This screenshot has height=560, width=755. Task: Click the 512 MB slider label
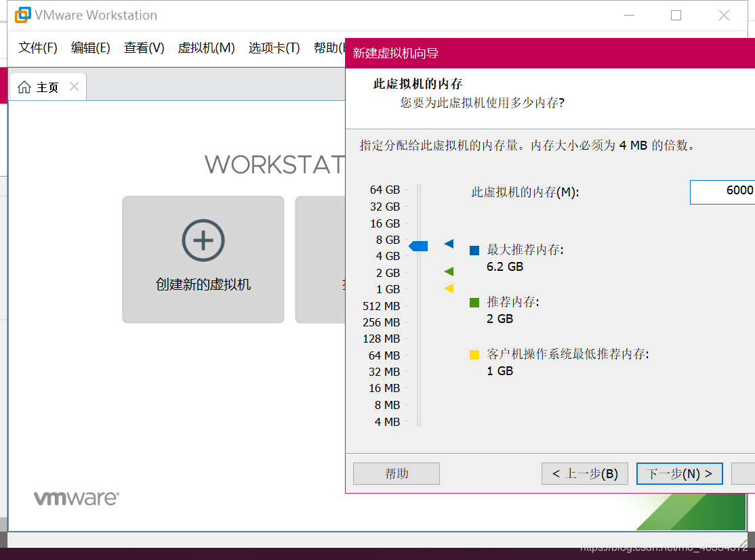pos(382,306)
